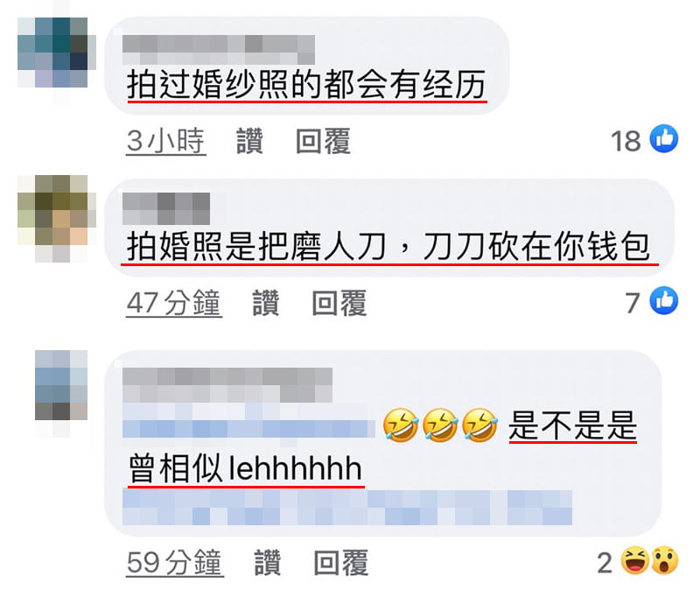This screenshot has width=700, height=590.
Task: Open the first commenter's pixelated avatar
Action: click(x=57, y=53)
